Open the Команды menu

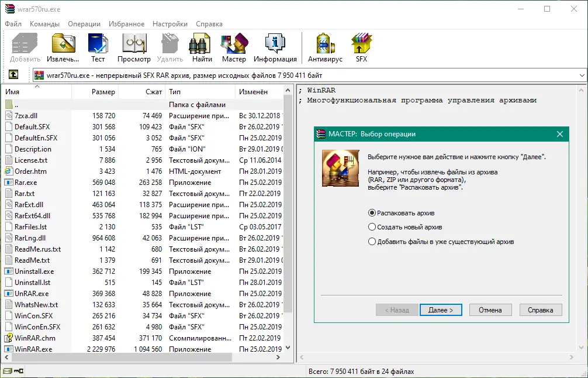click(x=45, y=24)
